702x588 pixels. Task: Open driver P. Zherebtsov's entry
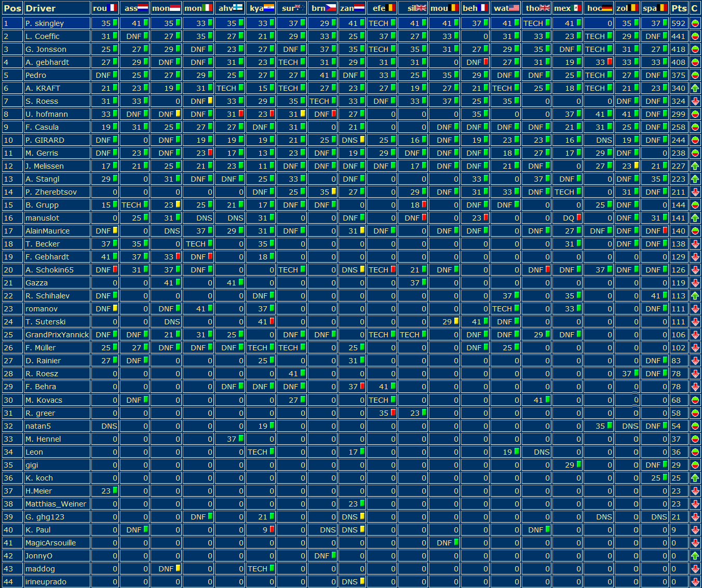tap(51, 192)
